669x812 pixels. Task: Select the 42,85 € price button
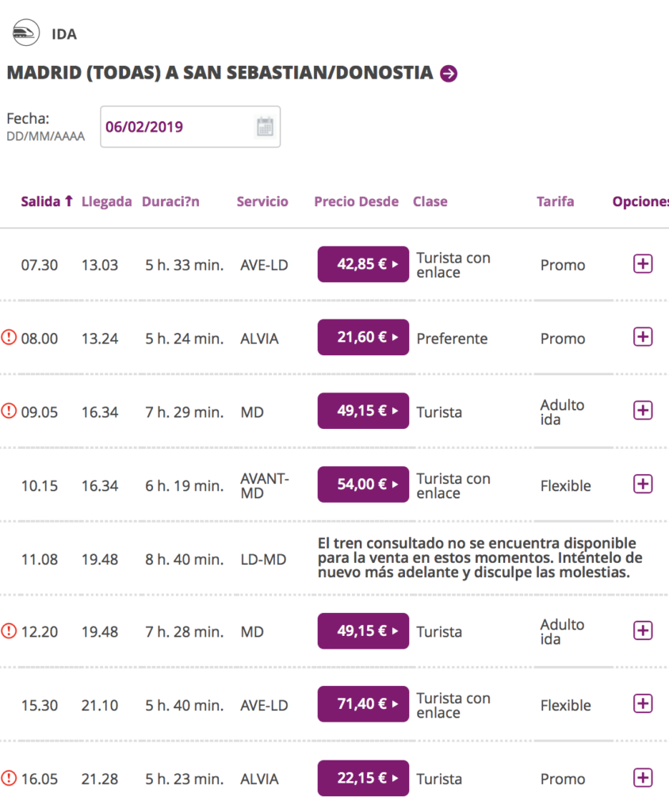tap(363, 264)
